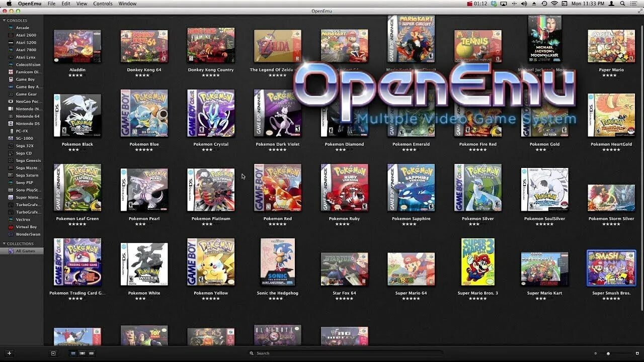Image resolution: width=644 pixels, height=362 pixels.
Task: Open Time Machine menu bar icon
Action: click(544, 4)
